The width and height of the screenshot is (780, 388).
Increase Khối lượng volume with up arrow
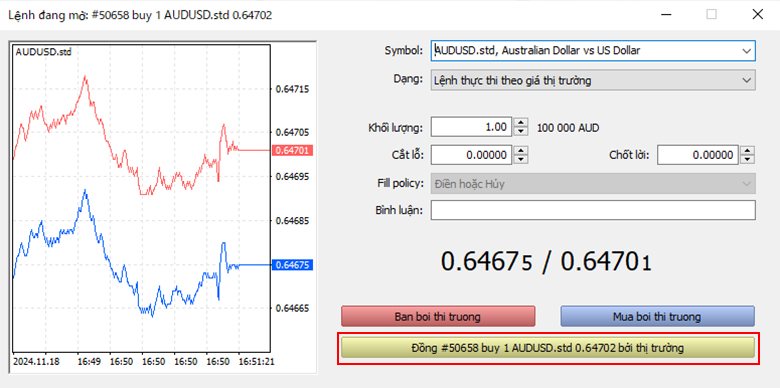[x=520, y=123]
